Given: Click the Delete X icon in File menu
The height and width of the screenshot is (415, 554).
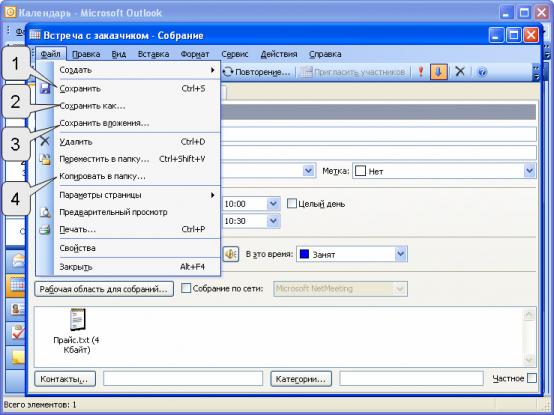Looking at the screenshot, I should click(45, 141).
